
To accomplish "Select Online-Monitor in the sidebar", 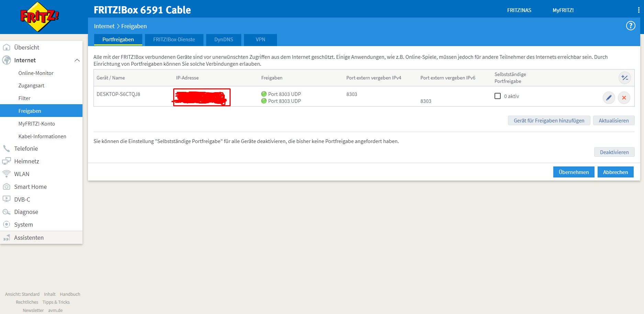I will (36, 73).
